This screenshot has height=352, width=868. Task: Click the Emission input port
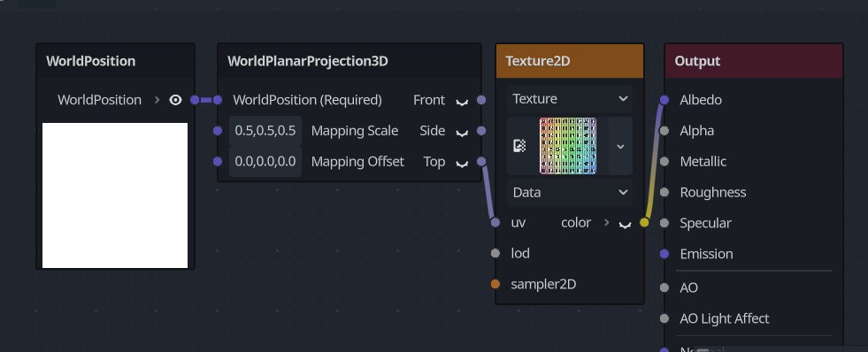point(664,254)
